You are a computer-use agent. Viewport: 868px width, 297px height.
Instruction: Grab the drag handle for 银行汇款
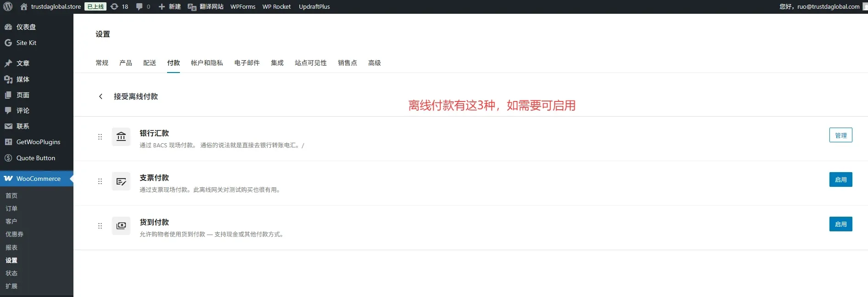point(100,137)
